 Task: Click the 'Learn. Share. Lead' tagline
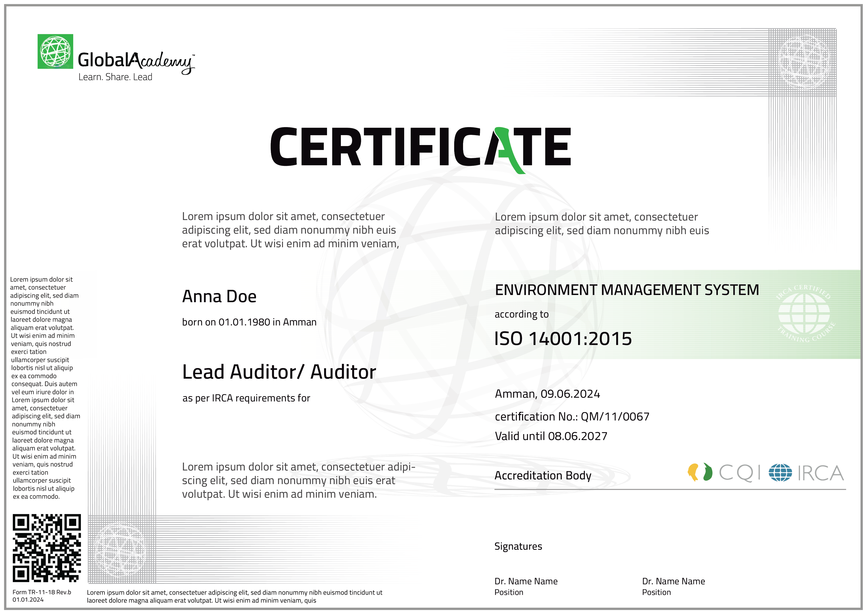(115, 77)
